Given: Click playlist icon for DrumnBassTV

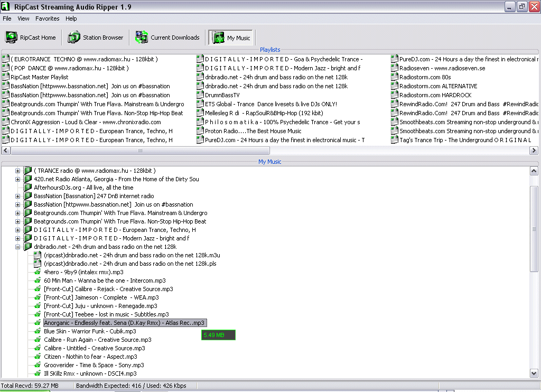Looking at the screenshot, I should (200, 95).
